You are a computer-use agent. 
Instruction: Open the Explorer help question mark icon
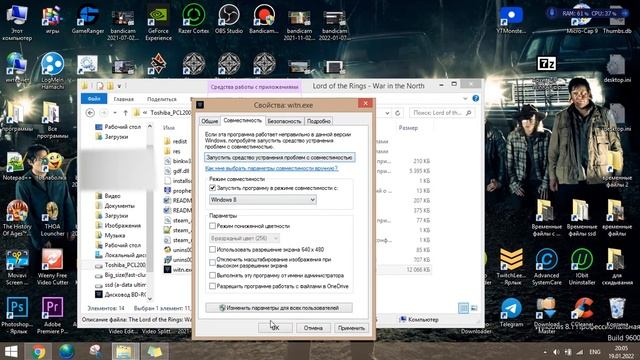(476, 98)
